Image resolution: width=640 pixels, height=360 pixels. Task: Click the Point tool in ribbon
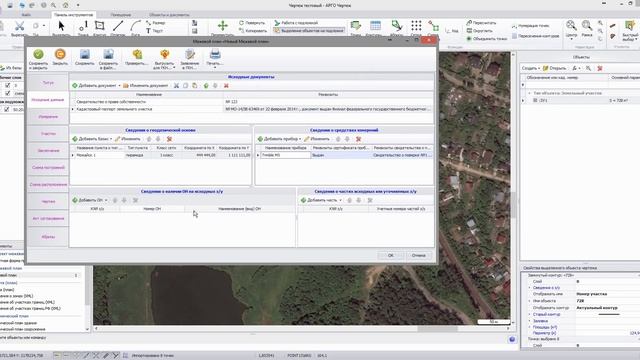(x=83, y=26)
